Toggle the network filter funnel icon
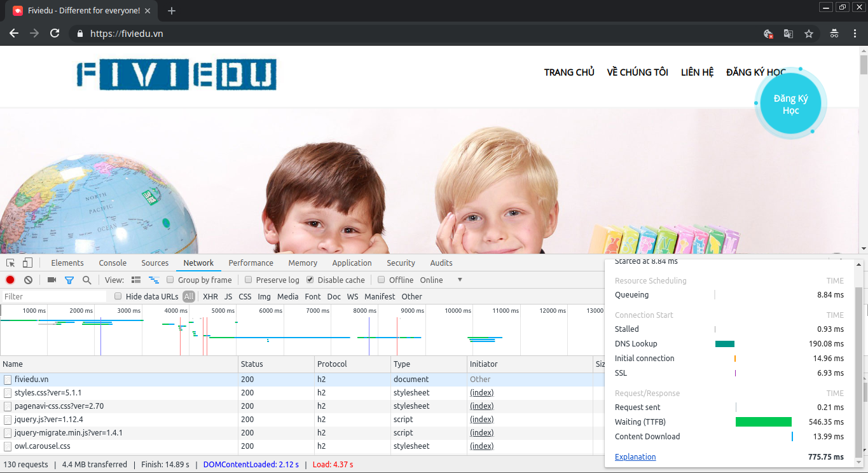The image size is (868, 473). [x=69, y=280]
